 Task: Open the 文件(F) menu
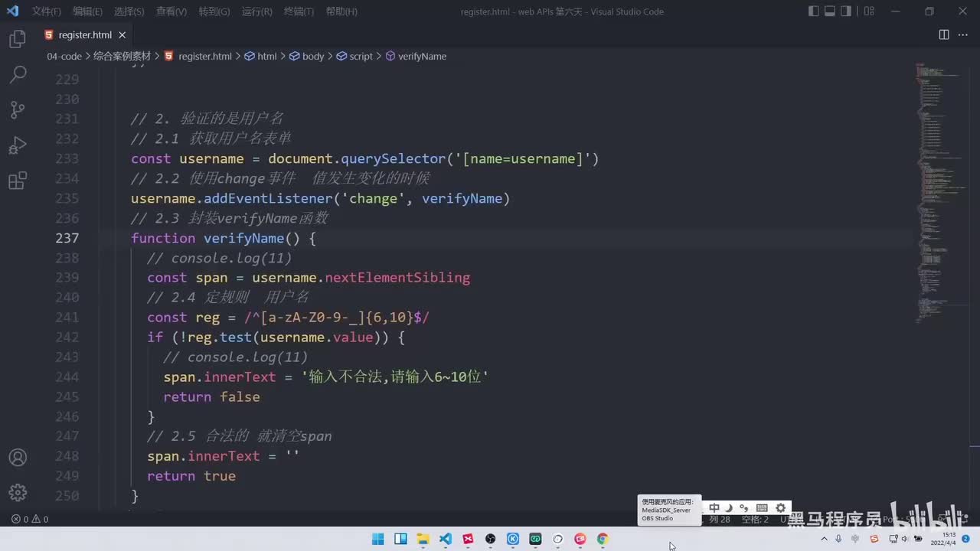coord(46,11)
